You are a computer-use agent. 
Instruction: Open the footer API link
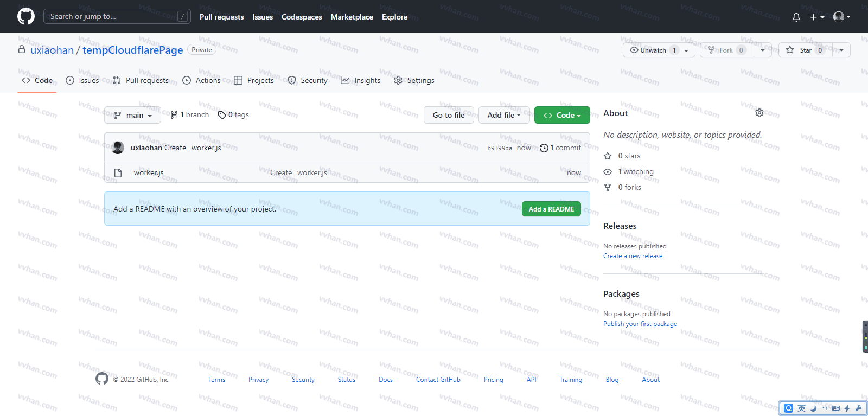pos(531,380)
